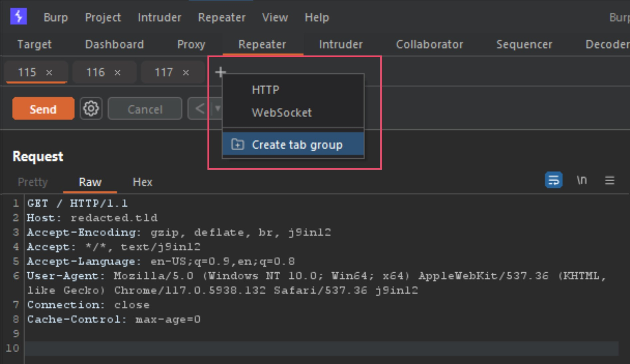The image size is (630, 364).
Task: Switch to the Dashboard tab
Action: coord(115,45)
